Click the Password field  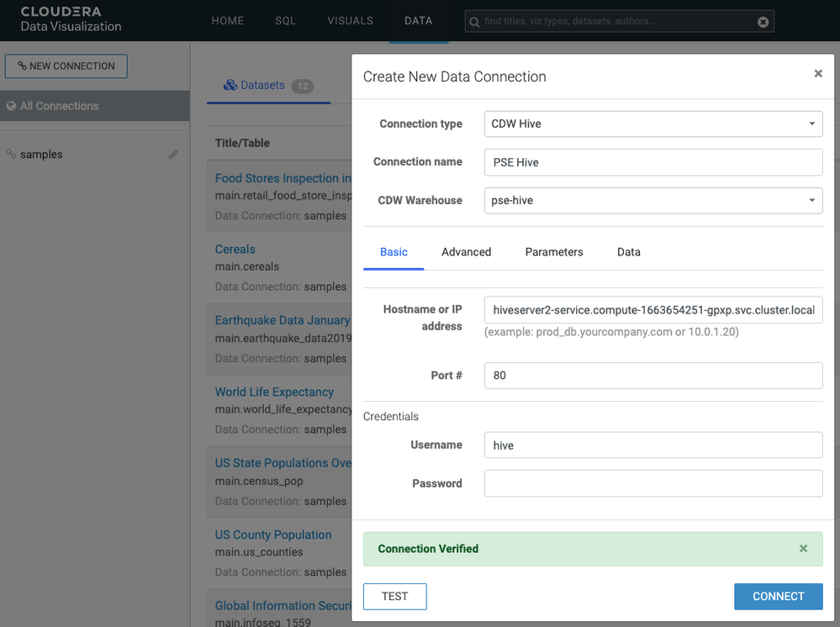pyautogui.click(x=653, y=483)
